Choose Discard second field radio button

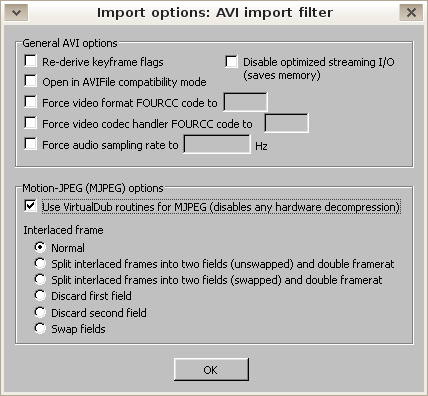pos(40,312)
